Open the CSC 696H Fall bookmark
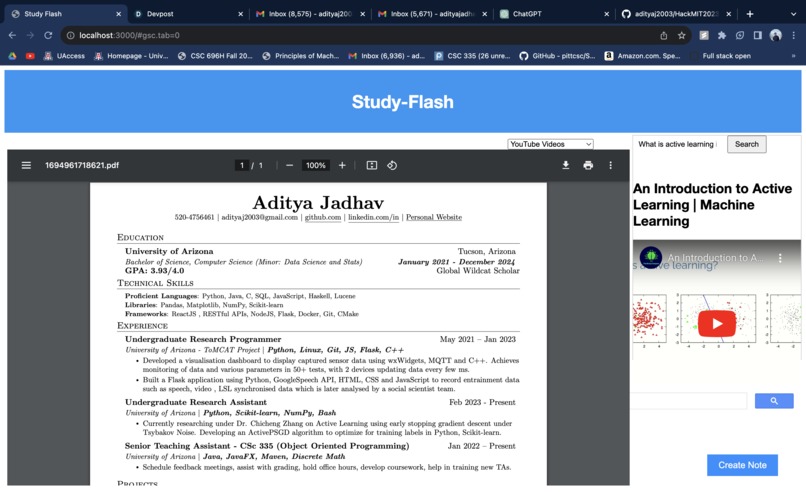This screenshot has width=806, height=504. click(215, 56)
